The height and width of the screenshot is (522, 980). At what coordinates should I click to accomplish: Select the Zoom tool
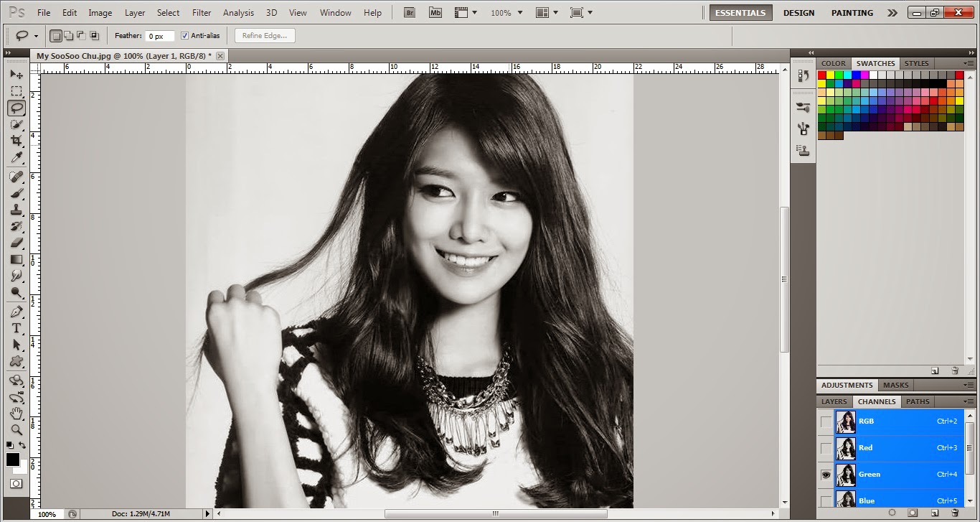(16, 429)
